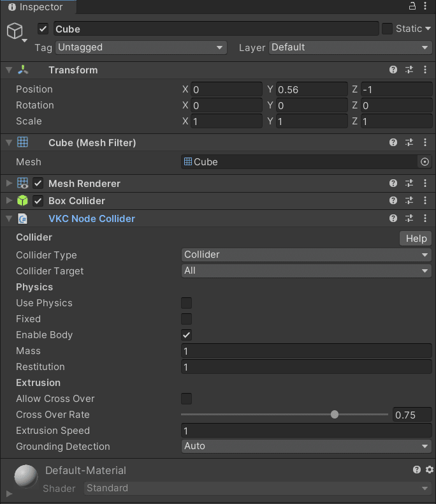Open Transform component help reference icon
Image resolution: width=436 pixels, height=504 pixels.
[x=393, y=70]
